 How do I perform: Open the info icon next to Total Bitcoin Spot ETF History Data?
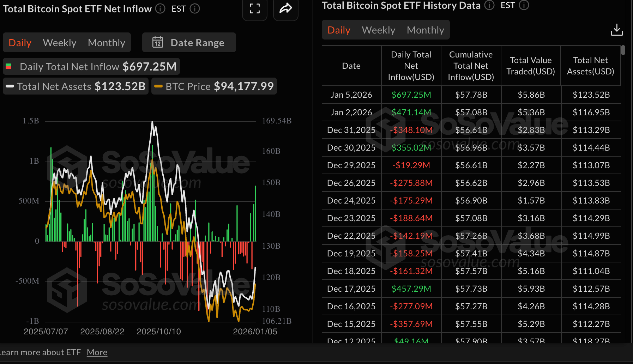point(489,5)
